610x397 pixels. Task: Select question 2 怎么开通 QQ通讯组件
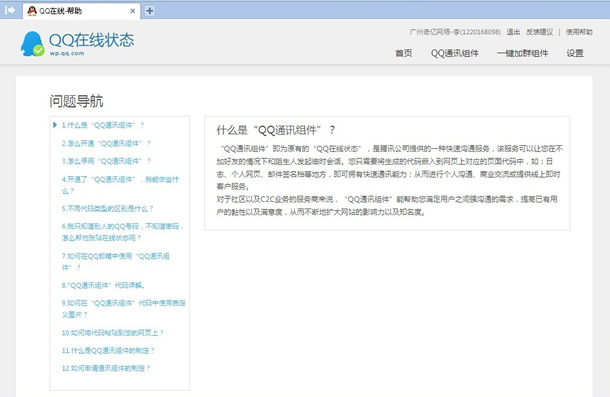point(106,143)
